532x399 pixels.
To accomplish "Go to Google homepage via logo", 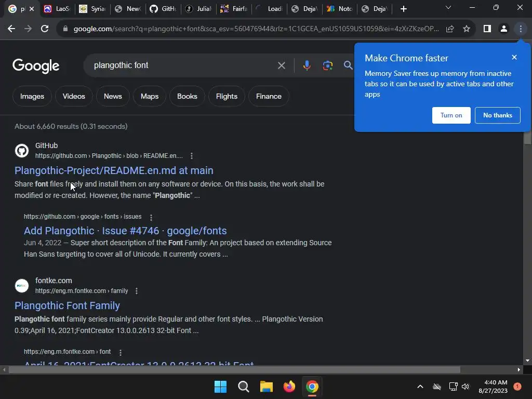I will 36,66.
